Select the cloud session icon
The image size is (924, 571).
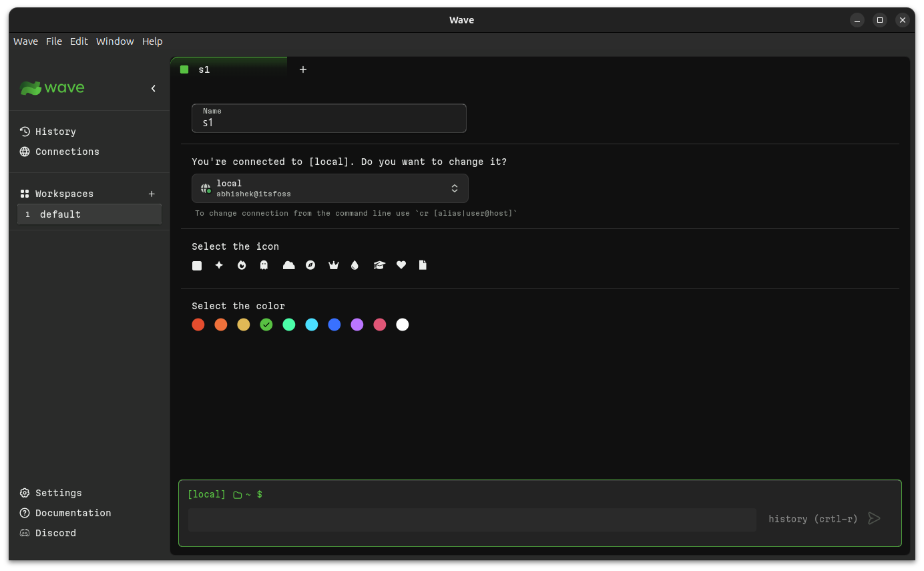(x=288, y=265)
